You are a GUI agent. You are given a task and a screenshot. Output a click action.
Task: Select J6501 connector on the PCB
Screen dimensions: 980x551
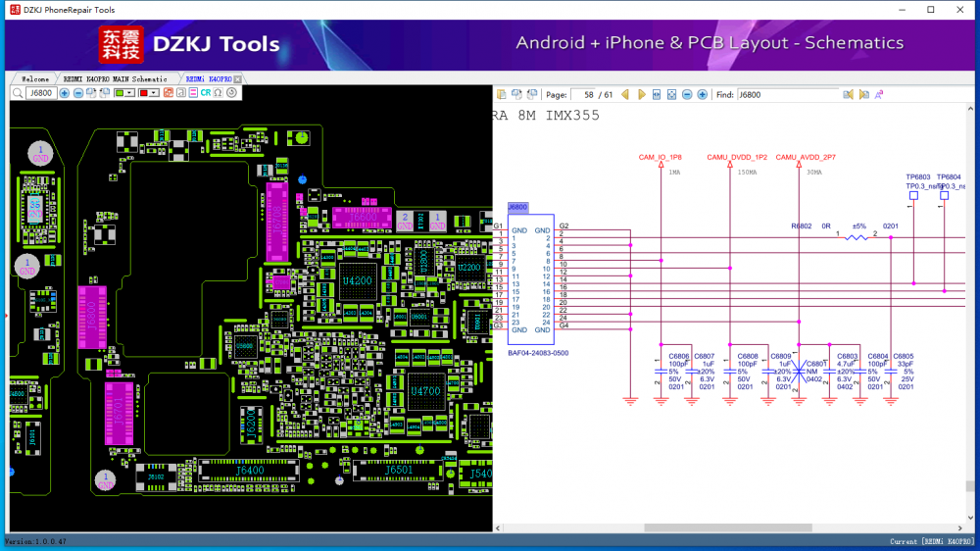tap(398, 471)
